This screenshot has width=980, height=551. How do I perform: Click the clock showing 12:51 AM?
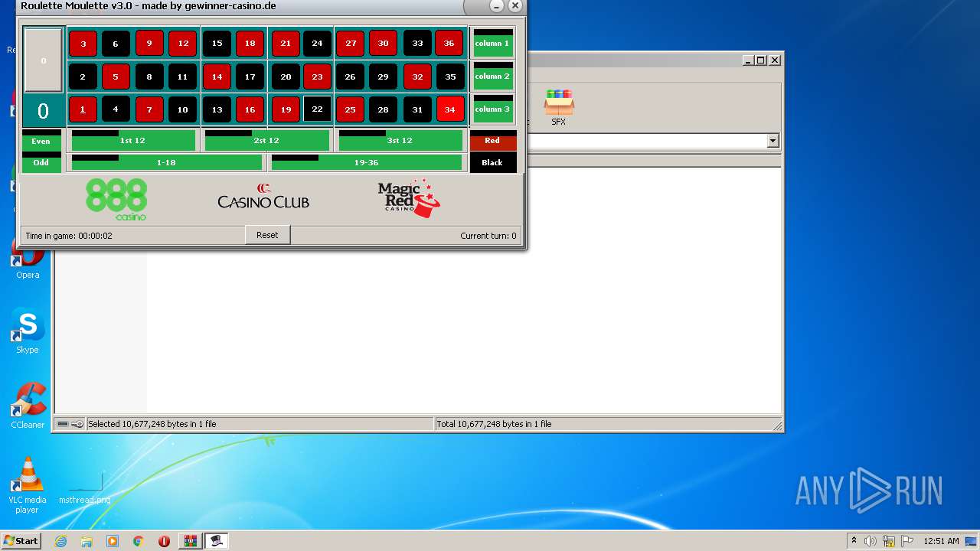tap(941, 541)
